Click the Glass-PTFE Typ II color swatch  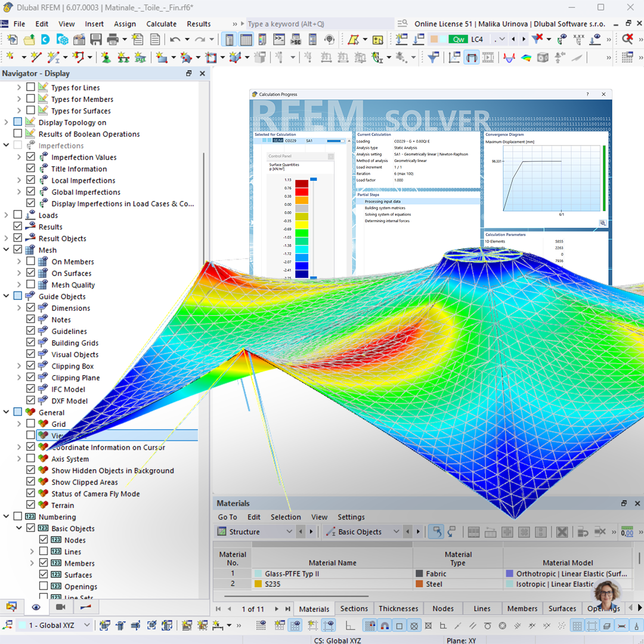tap(258, 574)
